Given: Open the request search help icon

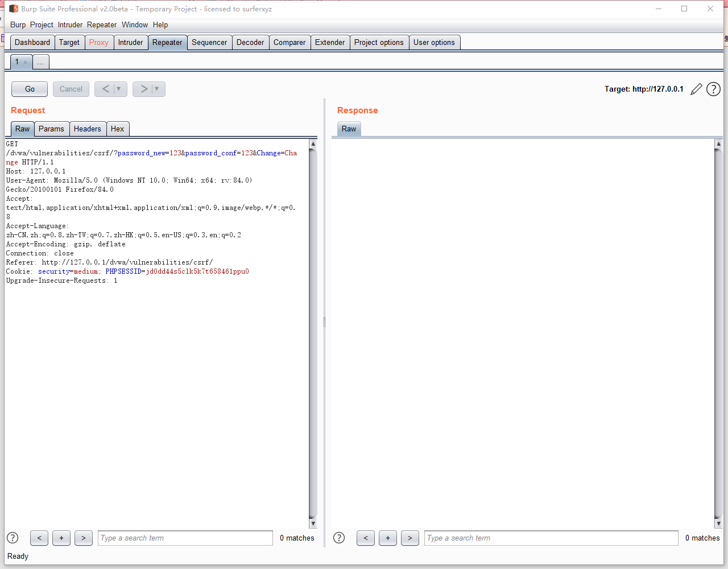Looking at the screenshot, I should [13, 538].
